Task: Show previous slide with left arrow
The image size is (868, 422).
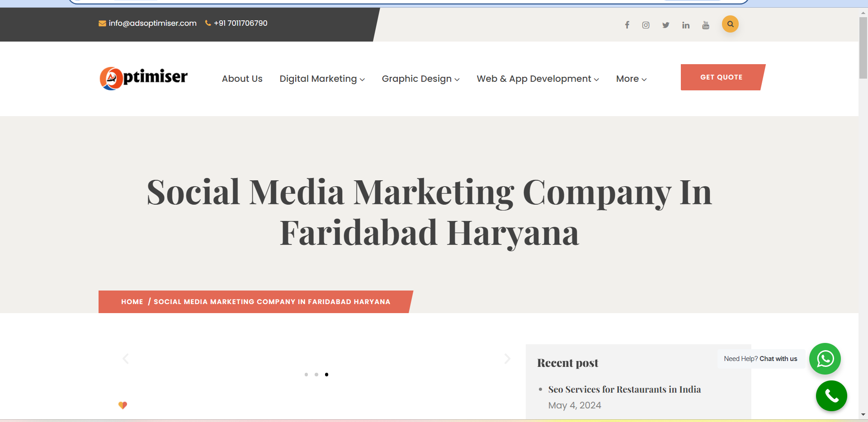Action: click(x=126, y=359)
